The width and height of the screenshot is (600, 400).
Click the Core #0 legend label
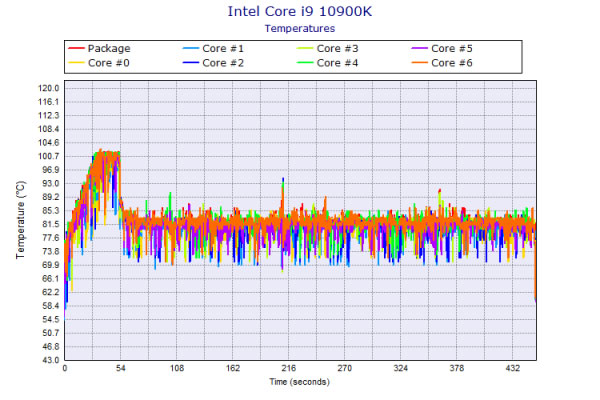(x=109, y=63)
